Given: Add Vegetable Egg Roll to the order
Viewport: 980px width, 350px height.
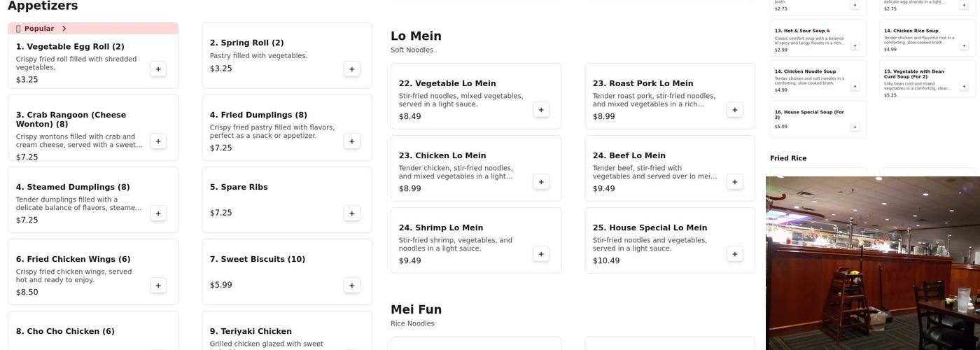Looking at the screenshot, I should [x=158, y=69].
